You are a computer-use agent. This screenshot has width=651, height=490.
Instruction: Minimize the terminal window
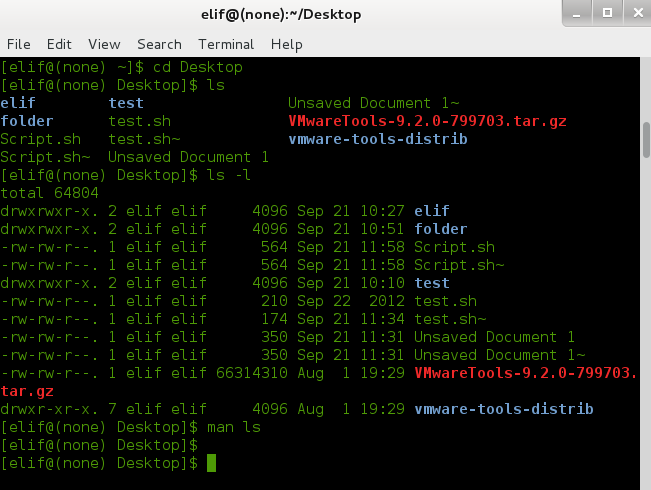point(576,13)
